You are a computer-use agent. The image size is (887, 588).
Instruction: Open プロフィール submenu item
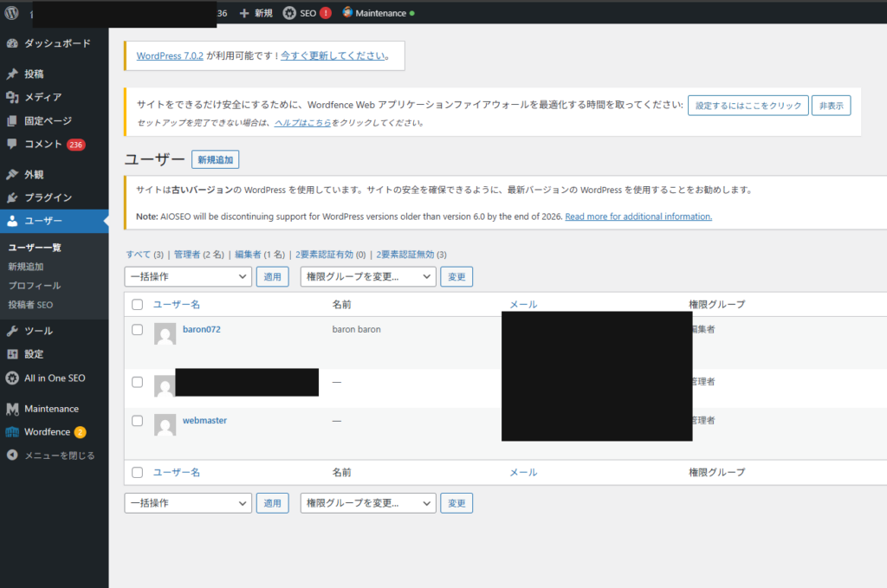(x=34, y=286)
